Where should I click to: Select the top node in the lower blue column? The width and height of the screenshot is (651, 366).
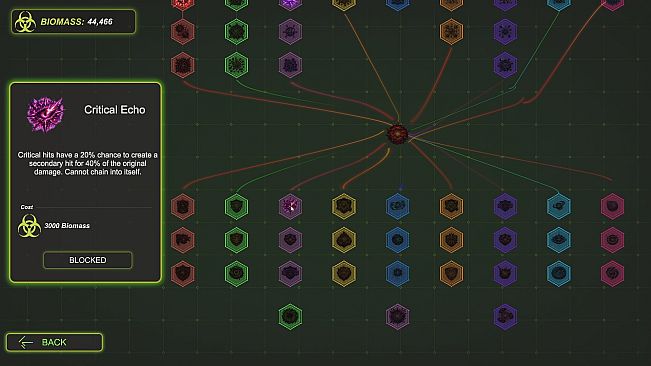(398, 206)
